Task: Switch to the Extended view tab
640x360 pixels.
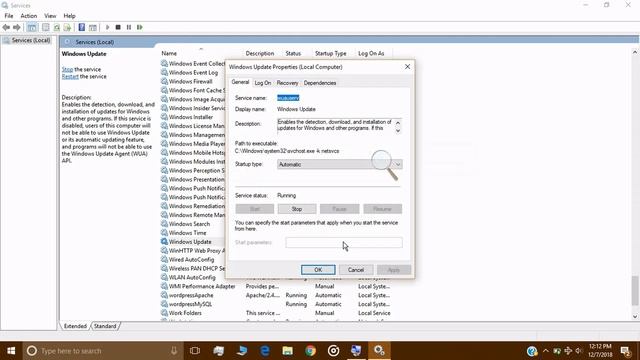Action: (75, 326)
